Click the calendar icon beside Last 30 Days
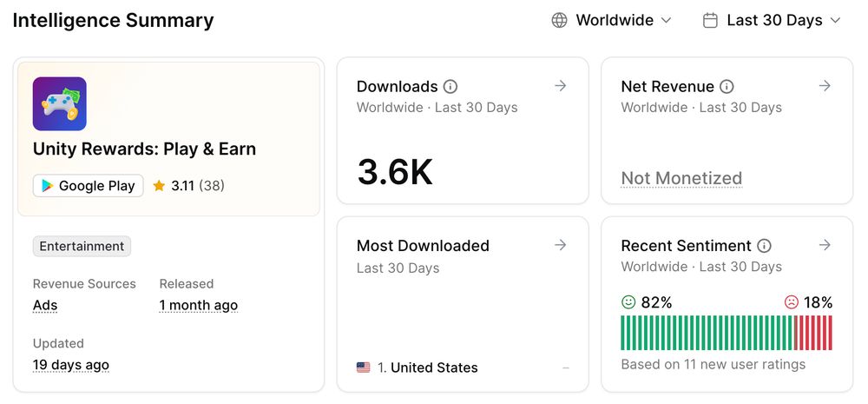This screenshot has width=868, height=404. point(710,20)
